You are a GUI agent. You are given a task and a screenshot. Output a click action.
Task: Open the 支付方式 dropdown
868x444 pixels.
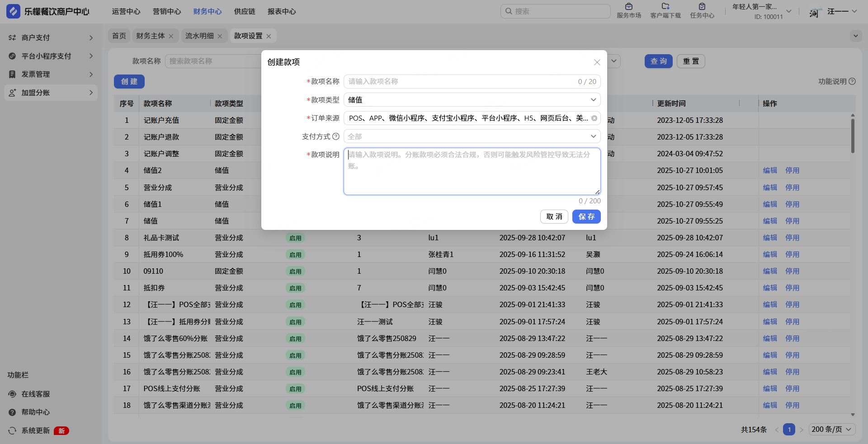[x=472, y=136]
